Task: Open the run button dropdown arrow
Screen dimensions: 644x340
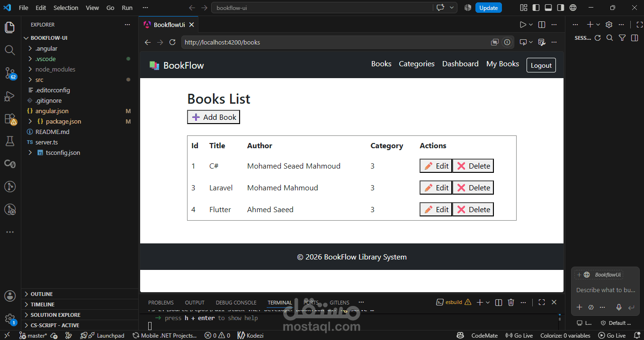Action: (531, 25)
